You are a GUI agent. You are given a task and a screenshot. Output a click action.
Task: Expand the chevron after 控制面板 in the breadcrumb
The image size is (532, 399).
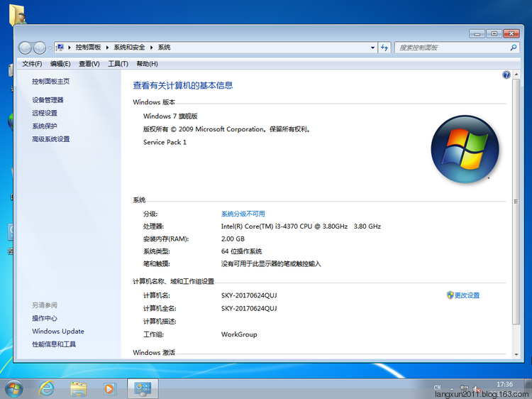tap(108, 48)
